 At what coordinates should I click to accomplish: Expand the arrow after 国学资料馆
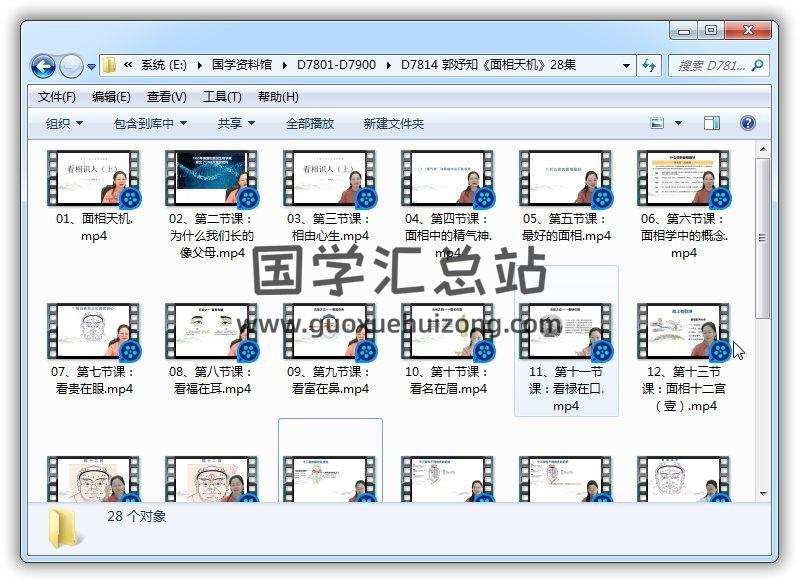284,65
